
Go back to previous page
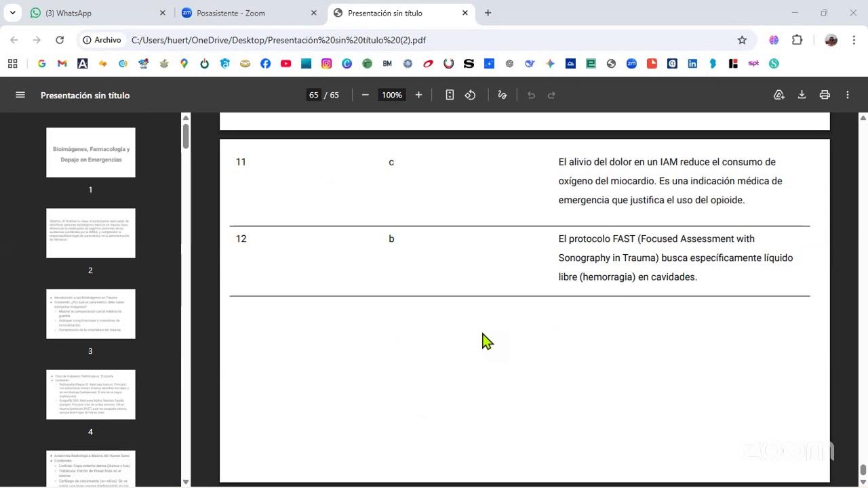point(14,40)
